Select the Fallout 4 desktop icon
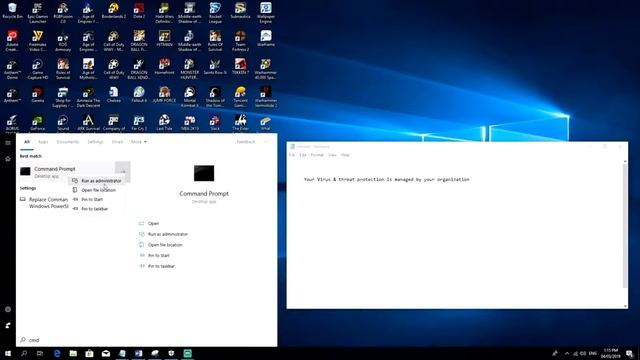The width and height of the screenshot is (640, 360). pyautogui.click(x=139, y=95)
